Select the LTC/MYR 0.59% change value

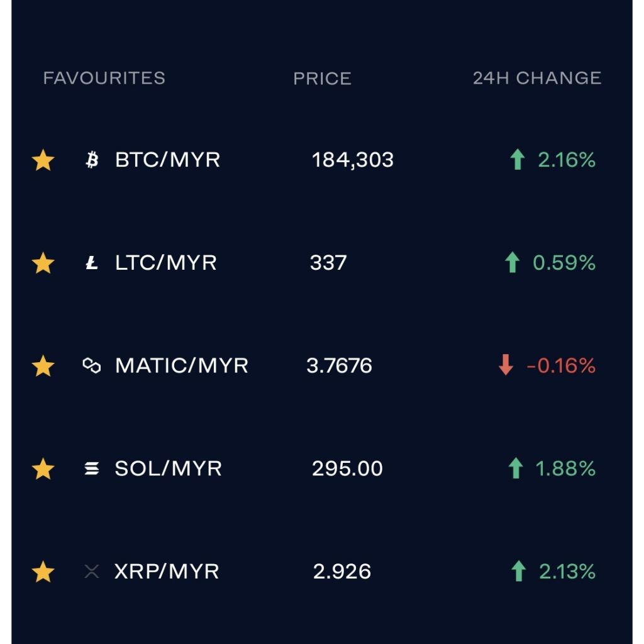[x=564, y=263]
